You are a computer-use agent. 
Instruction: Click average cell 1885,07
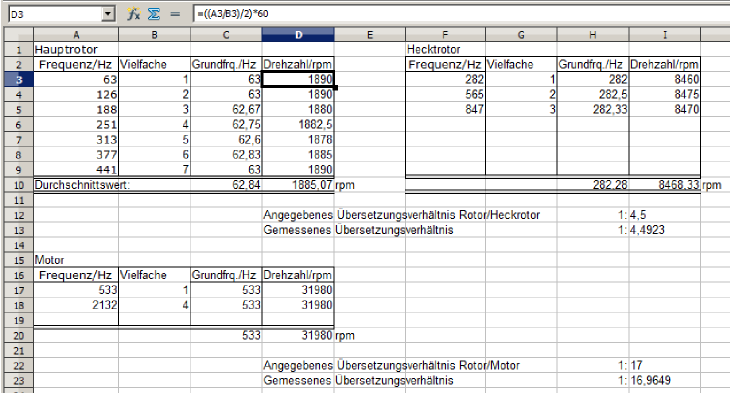pyautogui.click(x=298, y=185)
